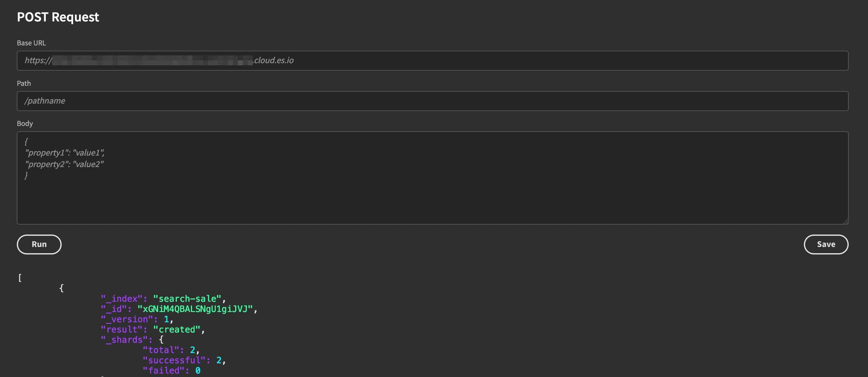Click the .cloud.es.io text in Base URL
868x377 pixels.
click(273, 60)
